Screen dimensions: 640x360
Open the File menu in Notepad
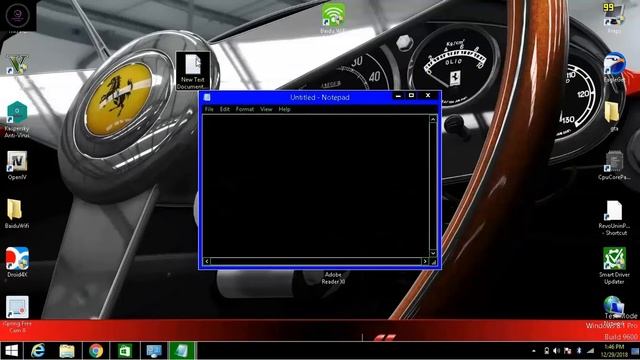click(x=209, y=109)
